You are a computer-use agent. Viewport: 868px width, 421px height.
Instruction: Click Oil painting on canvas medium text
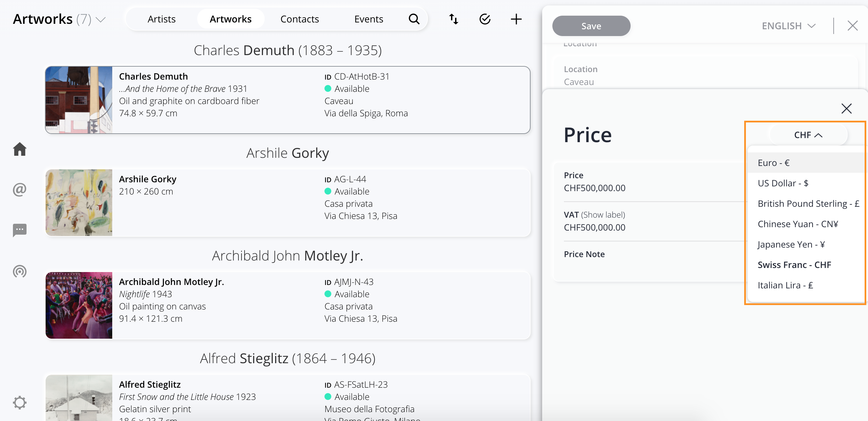162,306
